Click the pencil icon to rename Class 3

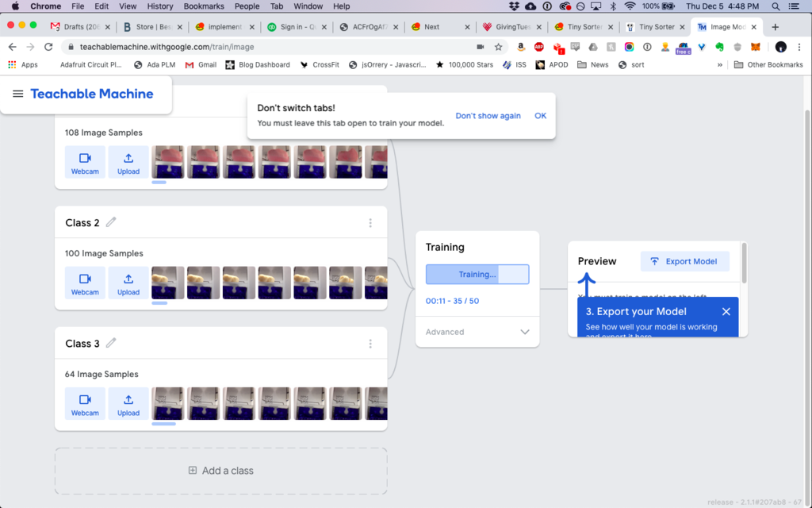[x=111, y=343]
